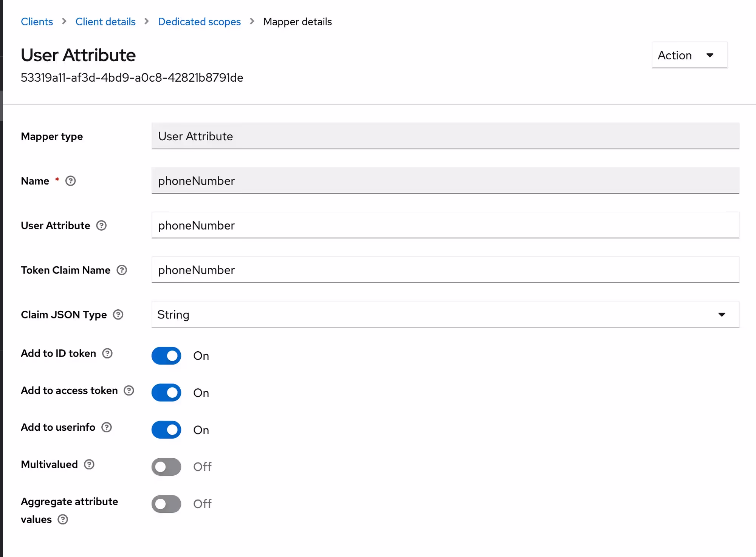
Task: Disable the Add to ID token switch
Action: 166,356
